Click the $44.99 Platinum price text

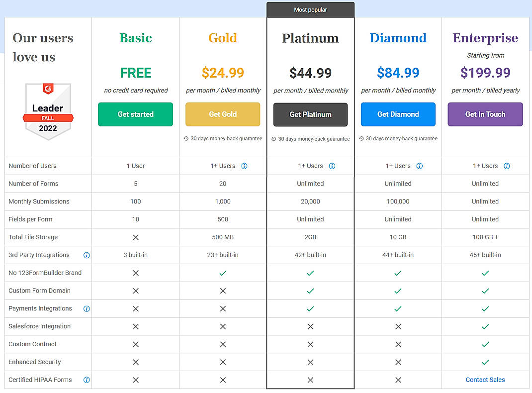(310, 73)
